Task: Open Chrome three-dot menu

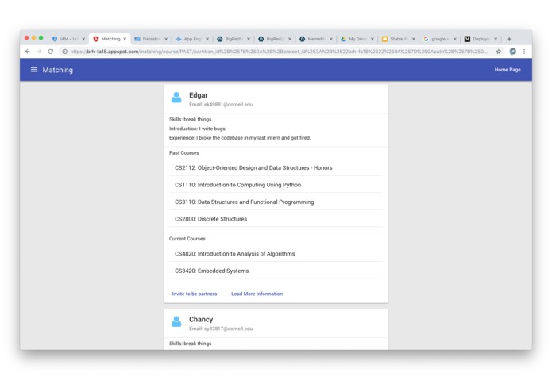Action: (524, 52)
